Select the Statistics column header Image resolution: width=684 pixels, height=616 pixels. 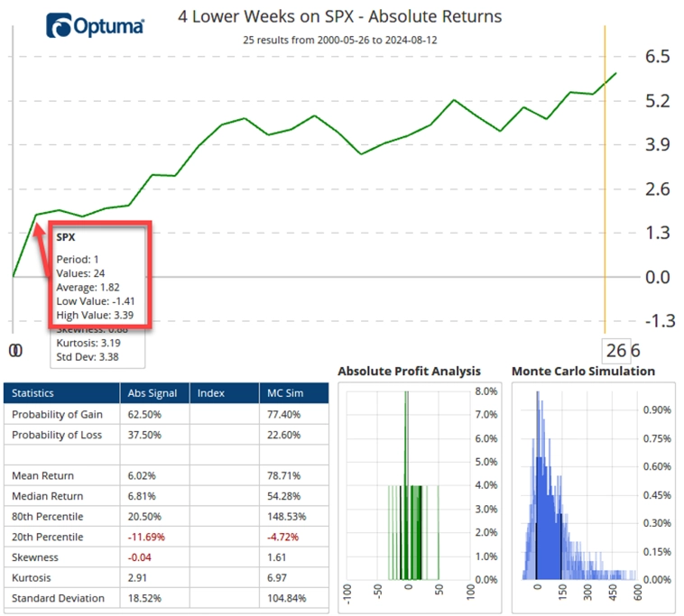point(61,393)
